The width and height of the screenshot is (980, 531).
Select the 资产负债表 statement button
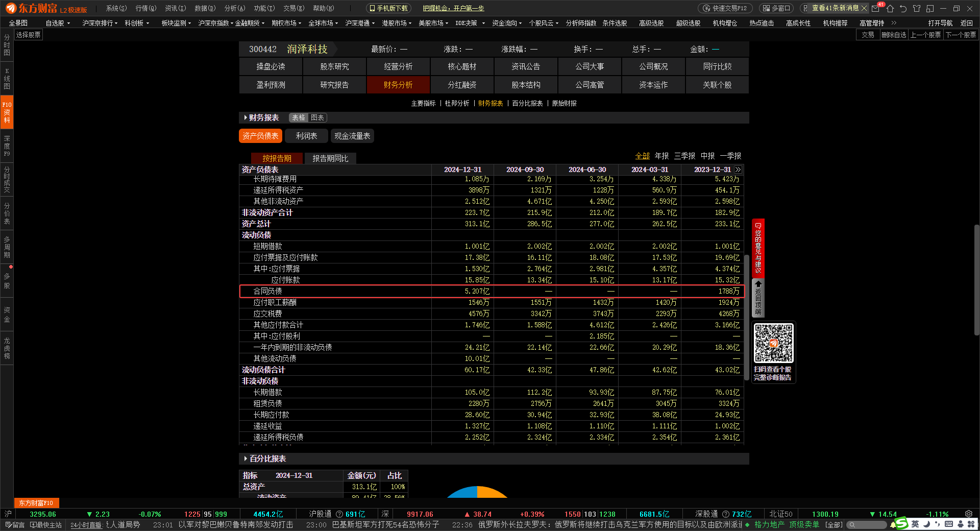point(260,136)
